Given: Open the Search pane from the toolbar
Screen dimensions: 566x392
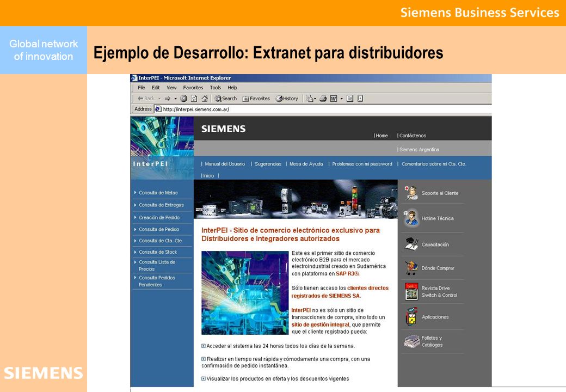Looking at the screenshot, I should [226, 99].
